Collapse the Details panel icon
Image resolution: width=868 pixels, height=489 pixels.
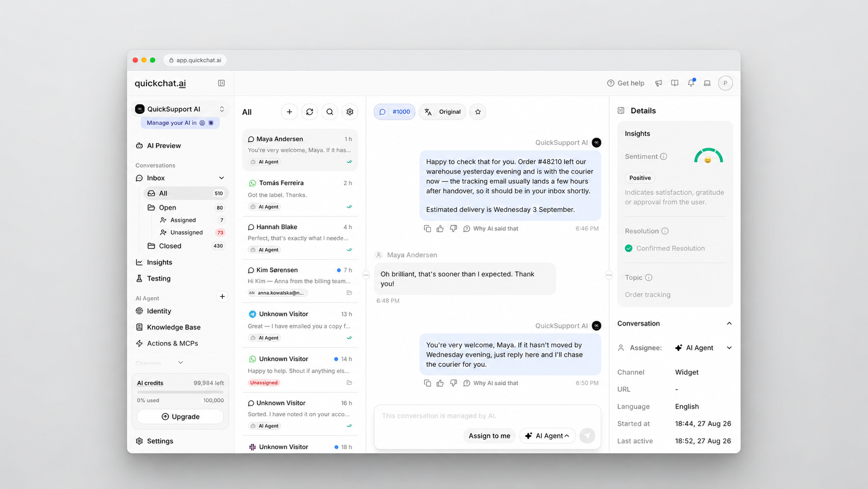click(x=621, y=111)
